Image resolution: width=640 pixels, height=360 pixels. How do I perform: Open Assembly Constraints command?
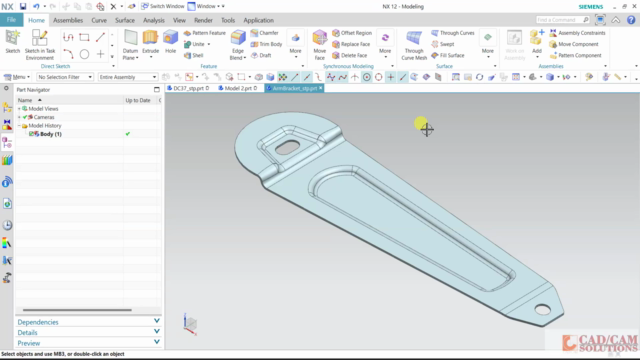tap(578, 33)
